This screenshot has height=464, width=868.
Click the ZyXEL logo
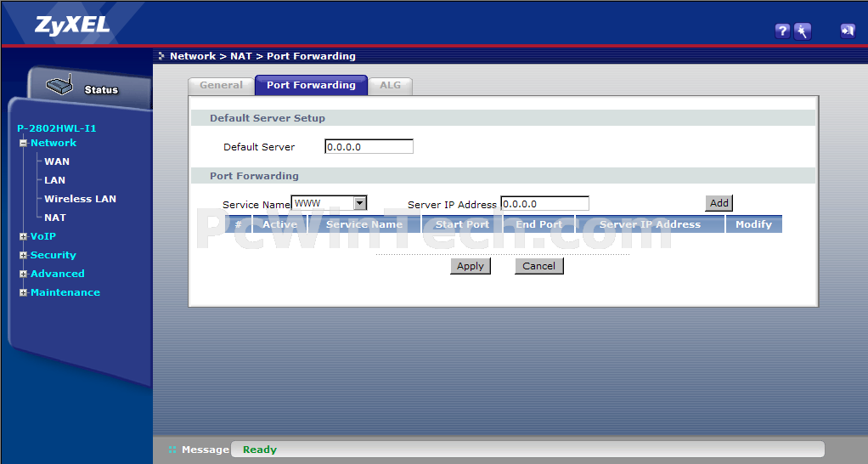click(x=72, y=25)
